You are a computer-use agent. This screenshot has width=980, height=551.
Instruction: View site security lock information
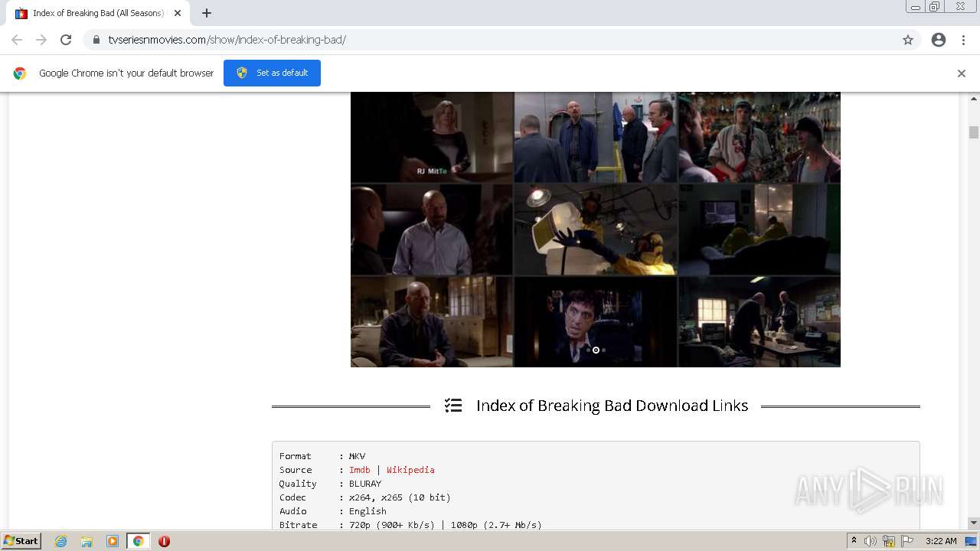96,40
